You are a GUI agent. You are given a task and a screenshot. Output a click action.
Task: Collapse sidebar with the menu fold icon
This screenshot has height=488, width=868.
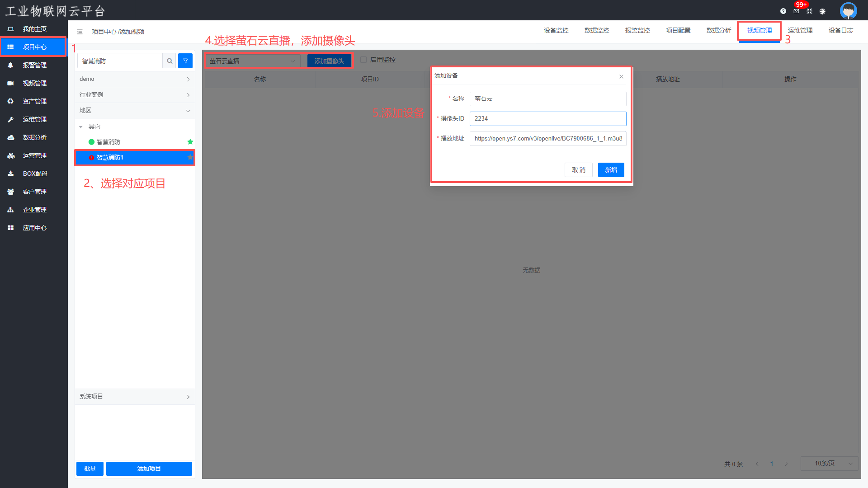coord(80,32)
